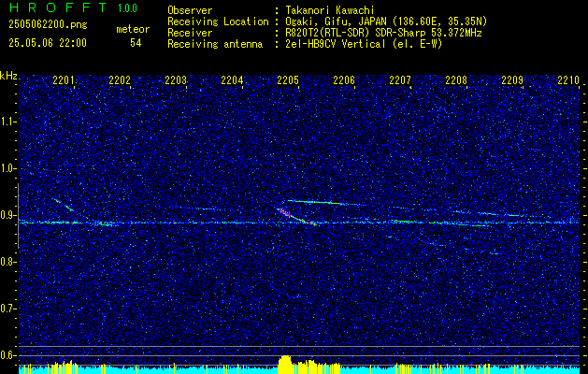Click the Observer field label
588x374 pixels.
click(x=190, y=10)
